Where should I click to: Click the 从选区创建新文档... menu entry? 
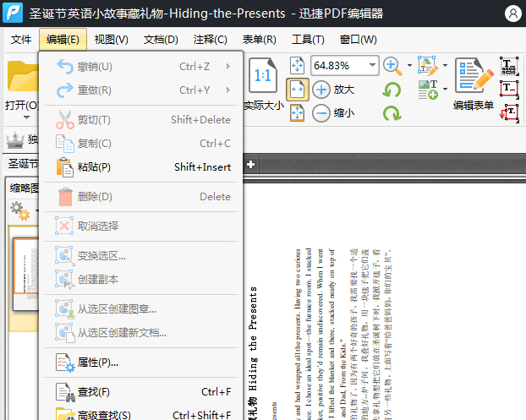[x=141, y=332]
